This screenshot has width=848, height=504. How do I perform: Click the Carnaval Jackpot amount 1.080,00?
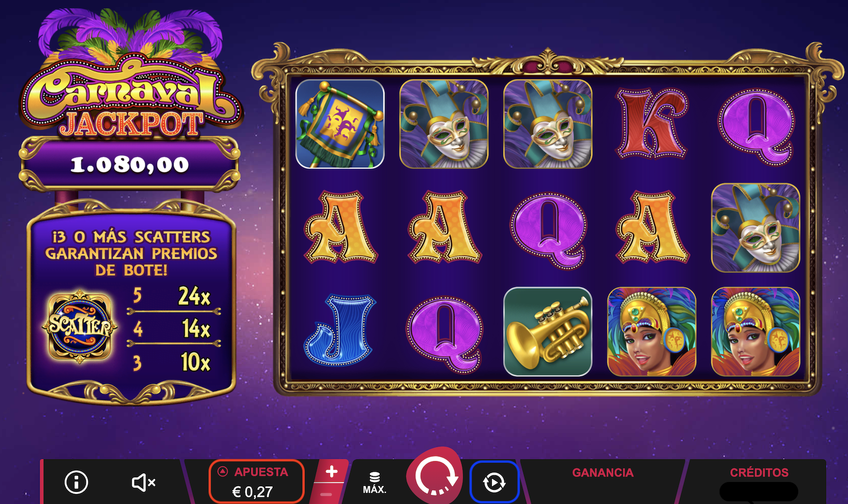click(129, 164)
